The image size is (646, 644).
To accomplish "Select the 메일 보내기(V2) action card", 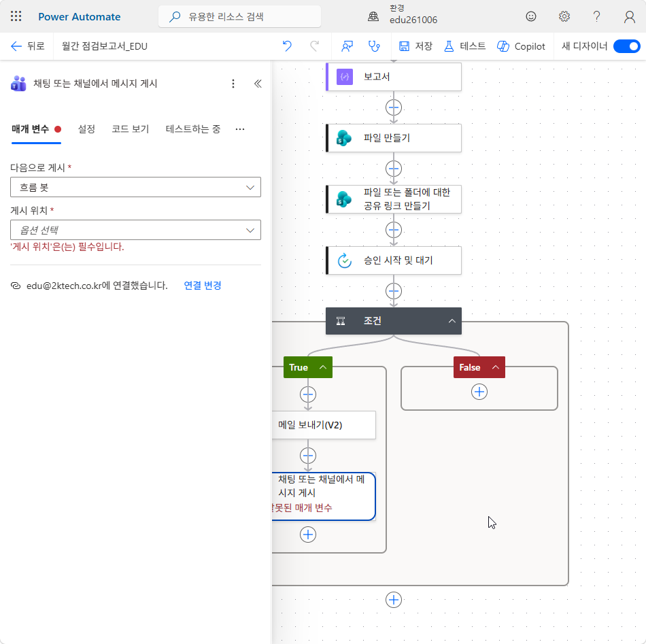I will pos(324,425).
